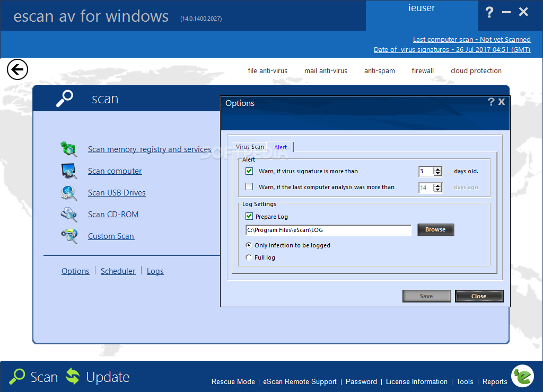543x392 pixels.
Task: Click the bottom Scan label
Action: pyautogui.click(x=44, y=377)
